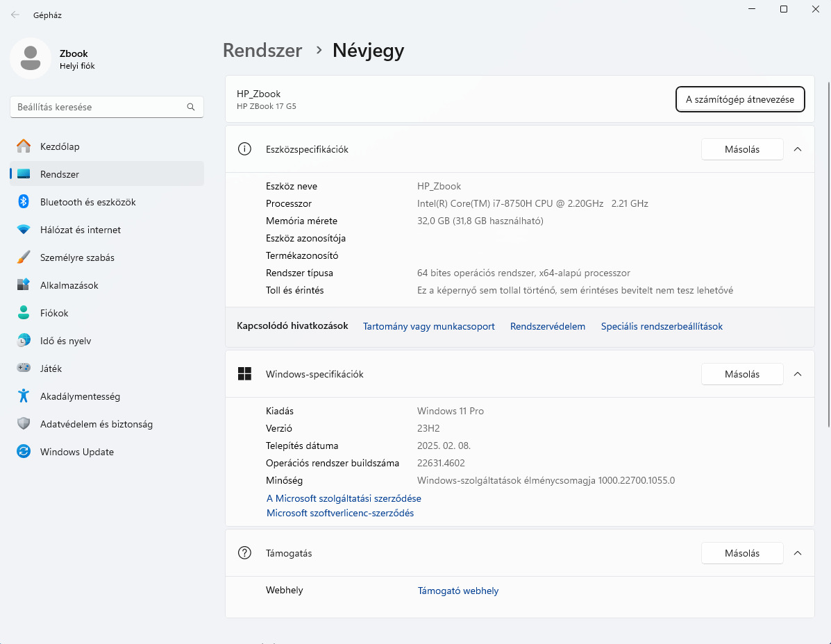Click the question mark icon beside Támogatás
This screenshot has height=644, width=831.
(x=244, y=553)
